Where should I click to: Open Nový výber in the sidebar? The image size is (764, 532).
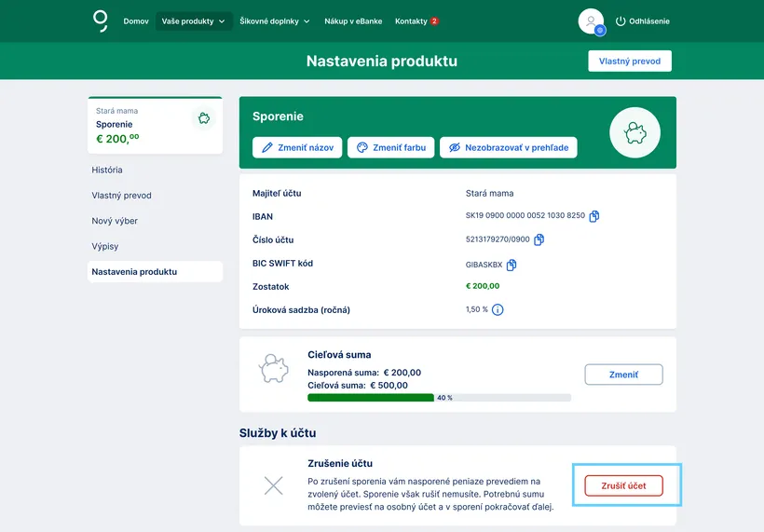pyautogui.click(x=115, y=221)
